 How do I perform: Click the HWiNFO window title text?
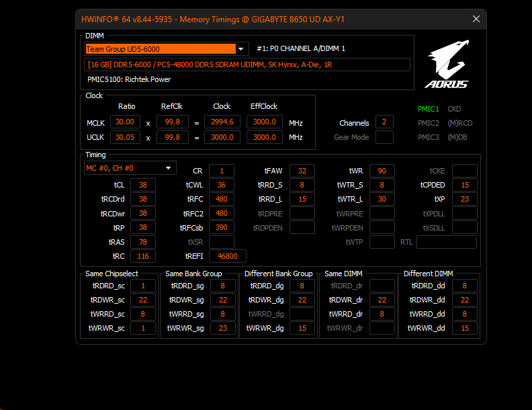213,19
